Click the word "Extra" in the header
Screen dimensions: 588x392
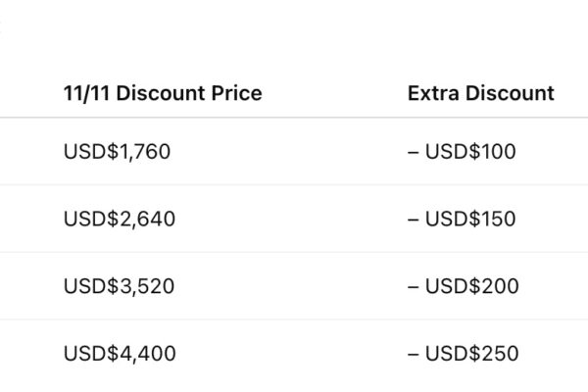click(x=431, y=94)
